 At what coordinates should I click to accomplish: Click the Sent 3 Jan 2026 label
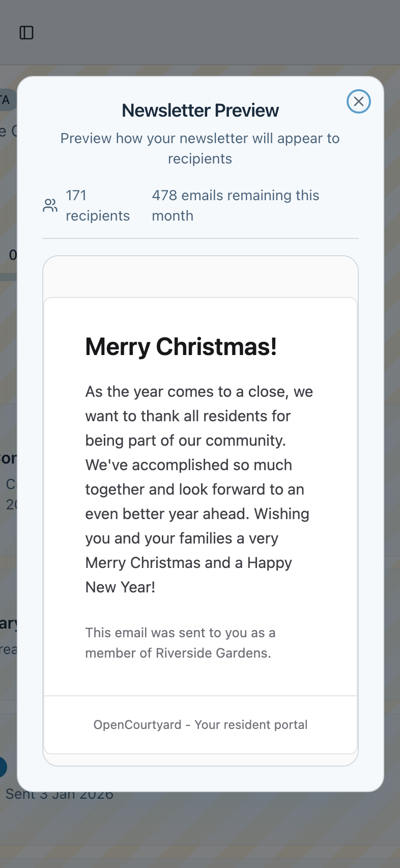click(59, 796)
